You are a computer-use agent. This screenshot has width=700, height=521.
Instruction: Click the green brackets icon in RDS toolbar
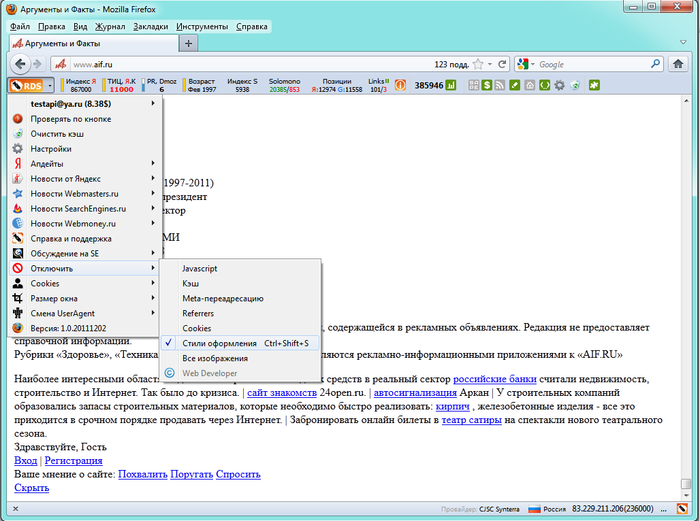pyautogui.click(x=544, y=85)
